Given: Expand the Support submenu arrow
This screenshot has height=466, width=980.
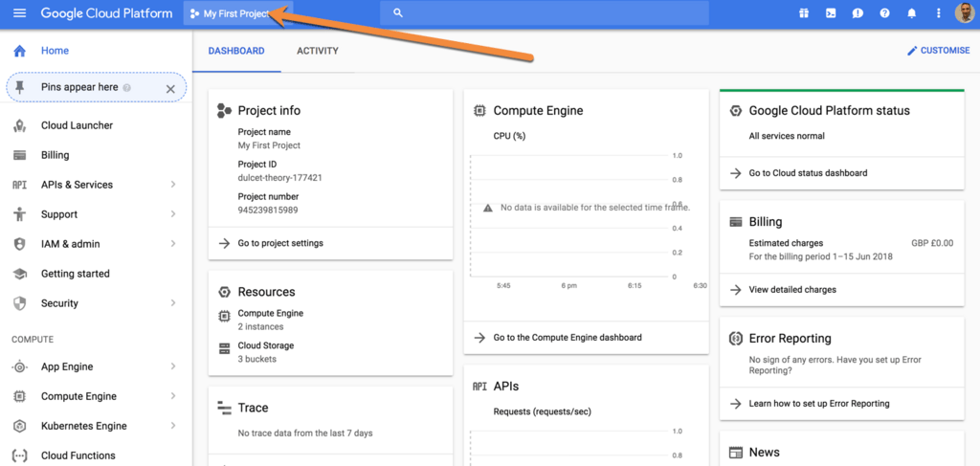Looking at the screenshot, I should coord(172,214).
